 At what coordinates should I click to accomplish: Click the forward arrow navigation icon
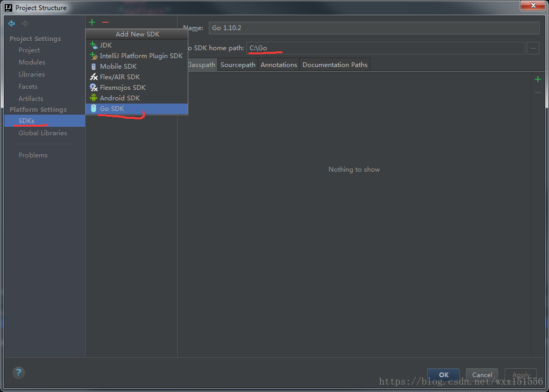(25, 23)
